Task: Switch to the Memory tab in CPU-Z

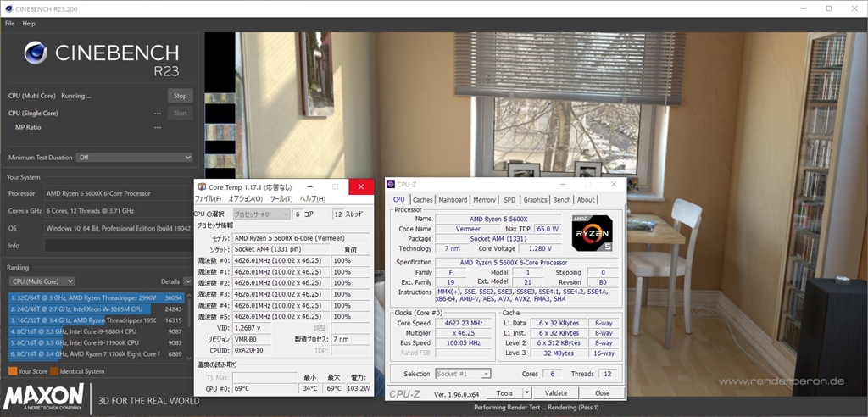Action: (x=484, y=200)
